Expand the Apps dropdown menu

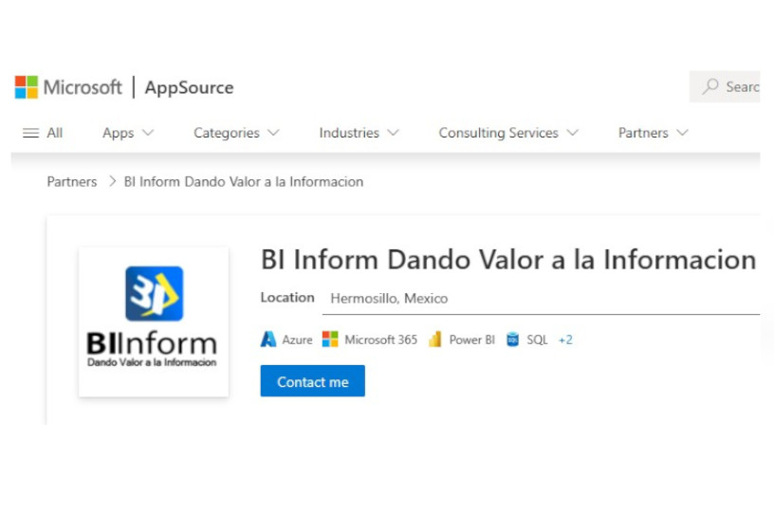(x=128, y=133)
